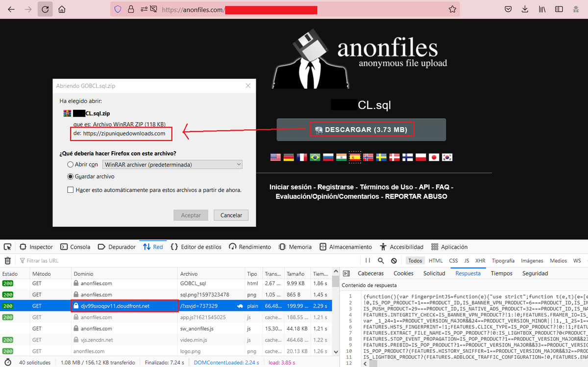This screenshot has height=367, width=588.
Task: Go back with the browser back arrow
Action: (11, 9)
